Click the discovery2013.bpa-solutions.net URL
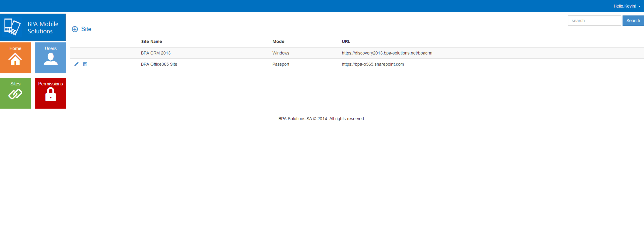Screen dimensions: 644x234 click(387, 53)
